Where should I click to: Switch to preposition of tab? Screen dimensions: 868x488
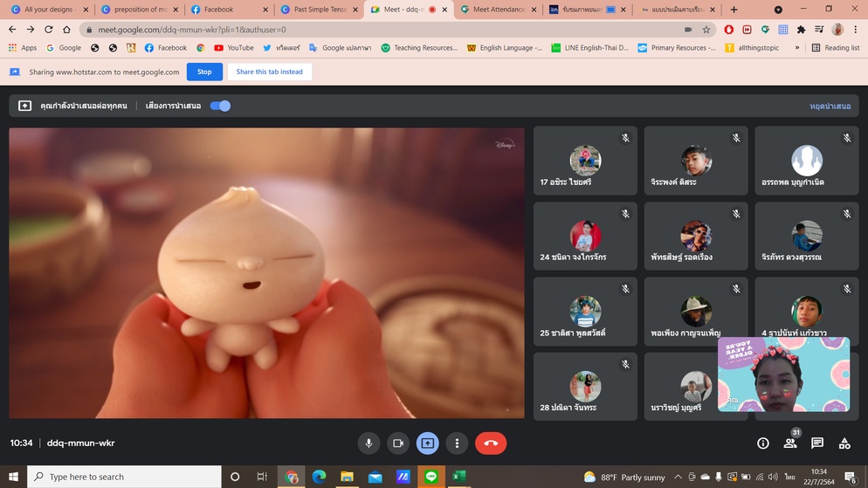pos(140,10)
